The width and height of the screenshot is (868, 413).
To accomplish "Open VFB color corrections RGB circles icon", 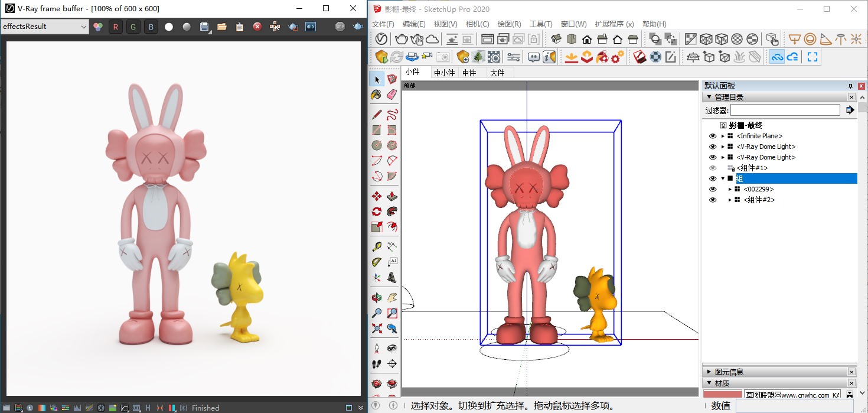I will [98, 27].
